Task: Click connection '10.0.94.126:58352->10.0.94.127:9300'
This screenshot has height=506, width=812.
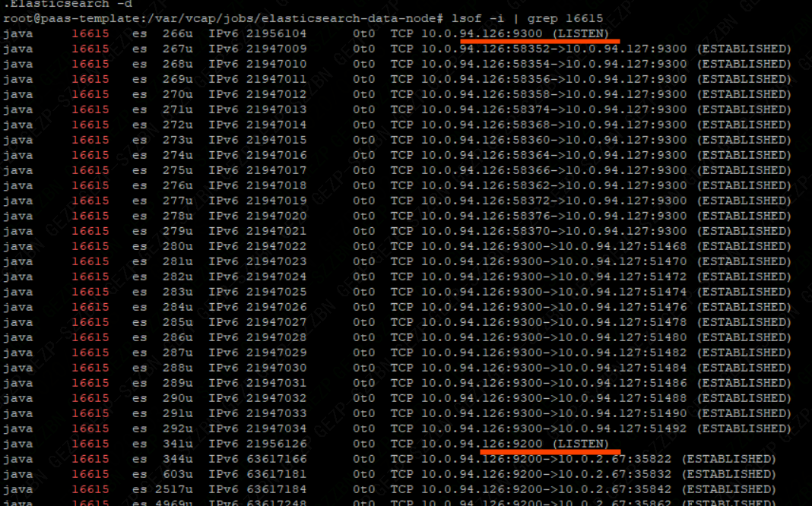Action: tap(553, 49)
